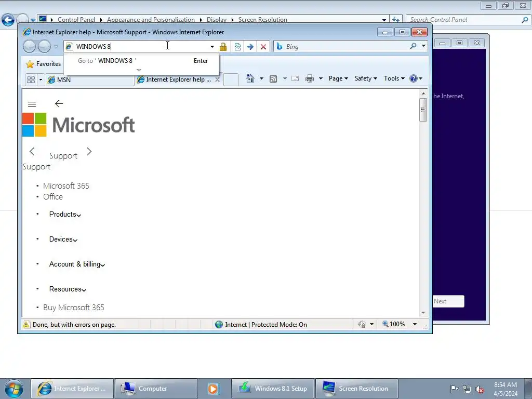The height and width of the screenshot is (399, 532).
Task: Click the Bing search magnifier icon
Action: pyautogui.click(x=413, y=46)
